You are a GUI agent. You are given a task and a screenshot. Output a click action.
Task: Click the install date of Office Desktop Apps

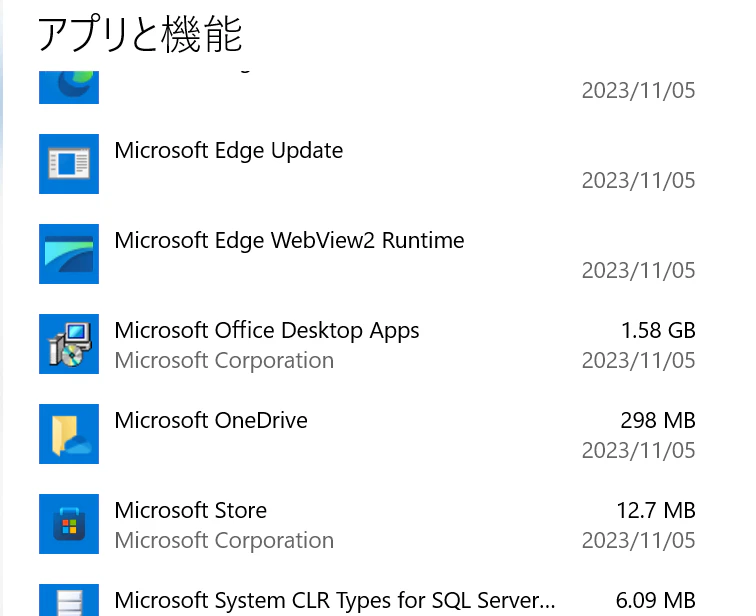[x=638, y=361]
